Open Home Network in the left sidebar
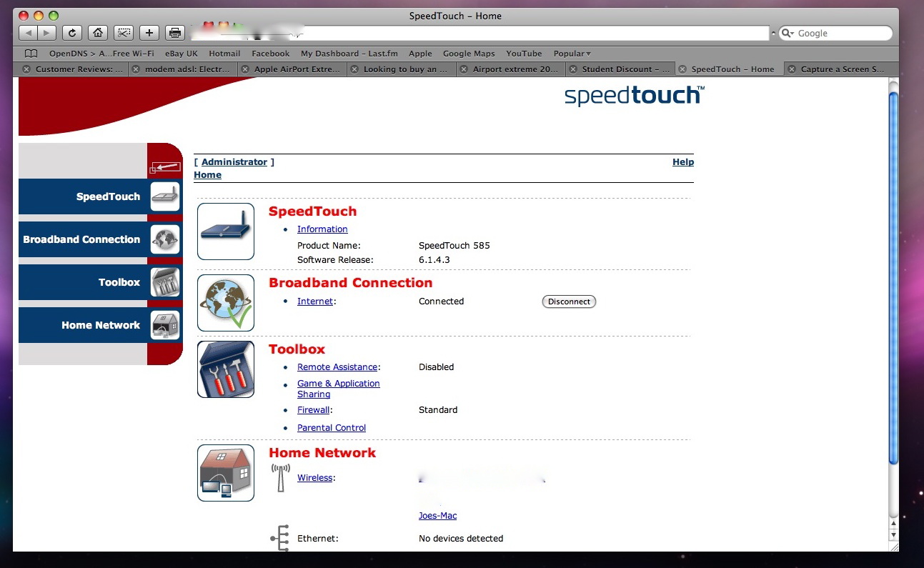 [x=101, y=325]
